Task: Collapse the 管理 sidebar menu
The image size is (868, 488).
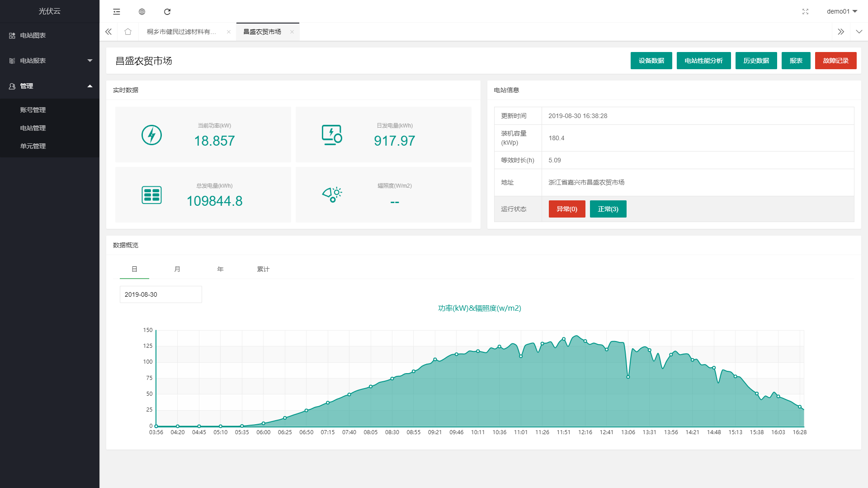Action: tap(50, 86)
